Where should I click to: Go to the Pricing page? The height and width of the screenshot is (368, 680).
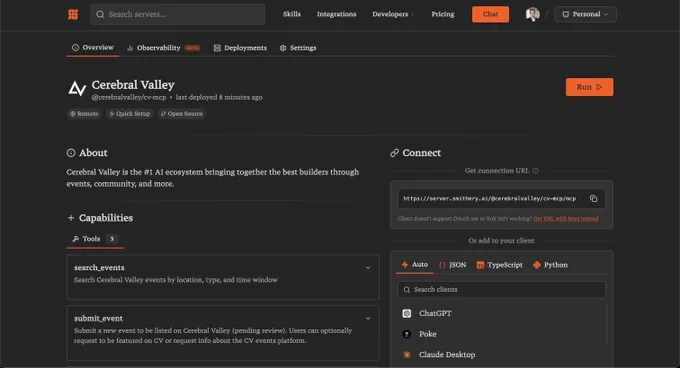(443, 14)
